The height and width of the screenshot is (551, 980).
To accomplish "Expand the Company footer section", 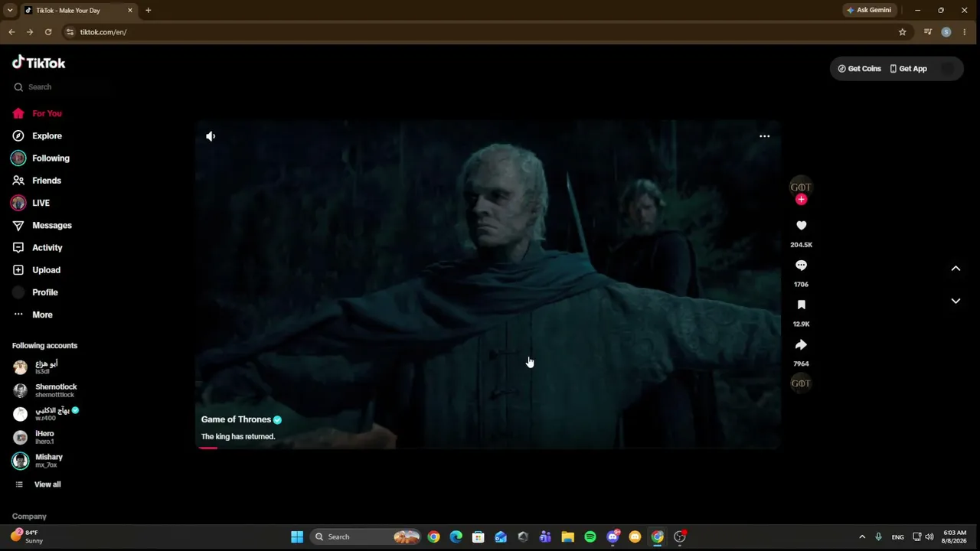I will pos(29,517).
